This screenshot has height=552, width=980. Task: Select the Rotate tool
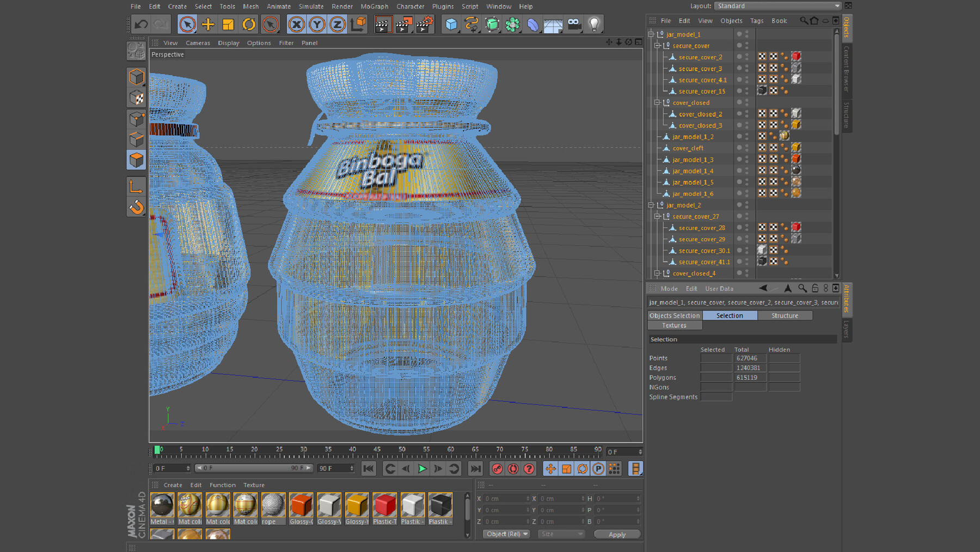249,24
